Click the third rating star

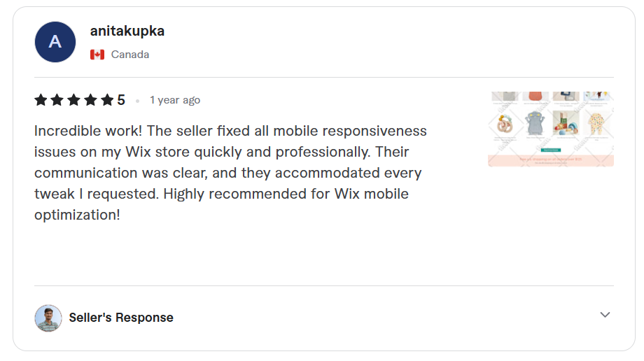click(74, 100)
